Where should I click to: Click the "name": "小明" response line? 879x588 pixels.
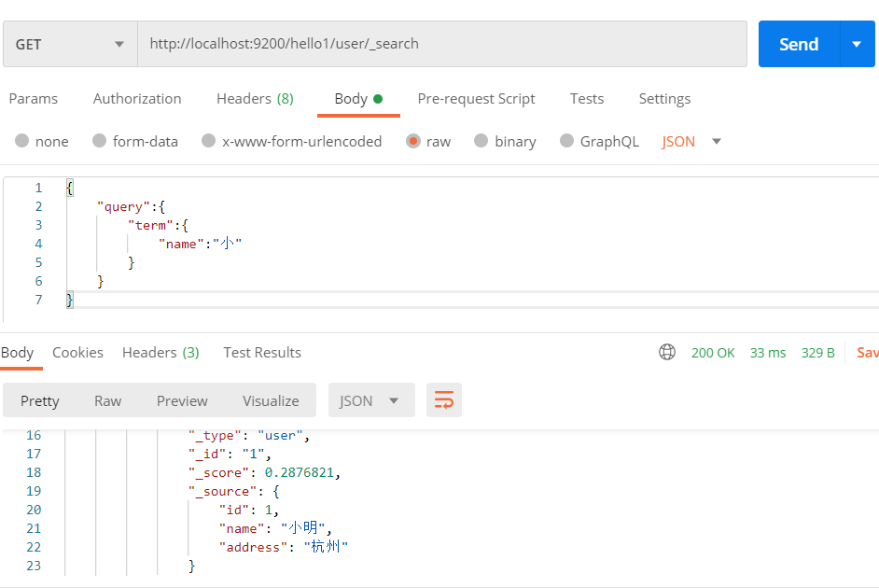pos(275,528)
